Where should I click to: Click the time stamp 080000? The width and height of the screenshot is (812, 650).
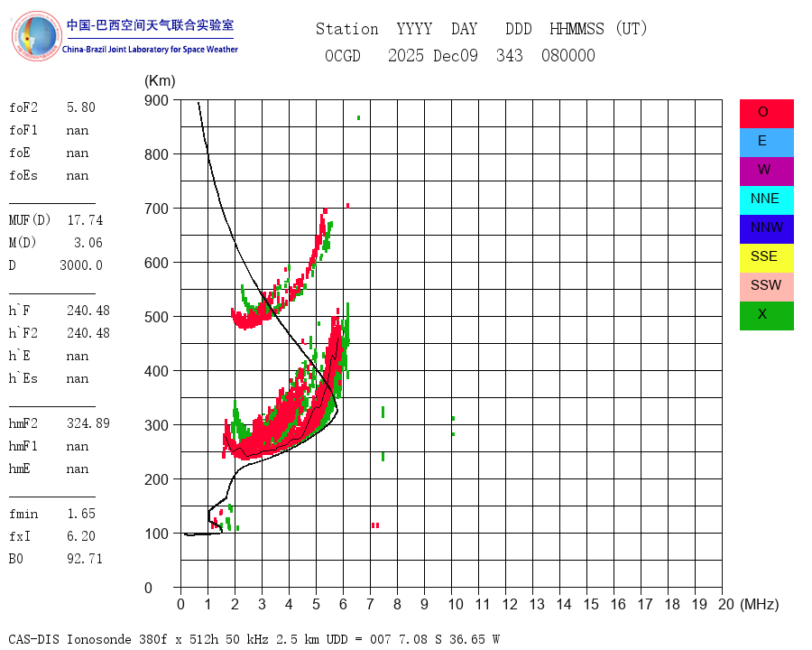point(568,55)
